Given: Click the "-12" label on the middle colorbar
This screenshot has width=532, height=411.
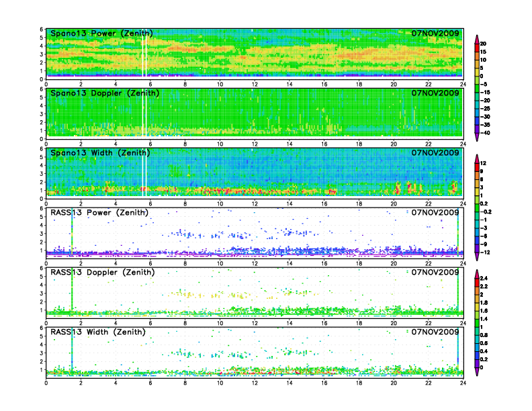Looking at the screenshot, I should (485, 253).
